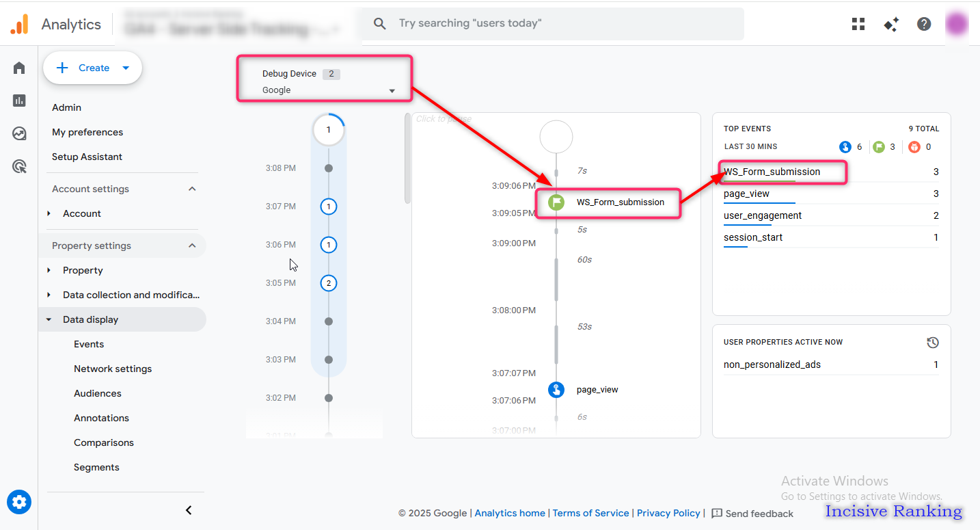Open the Reports icon in left rail
The image size is (980, 530).
click(x=19, y=101)
